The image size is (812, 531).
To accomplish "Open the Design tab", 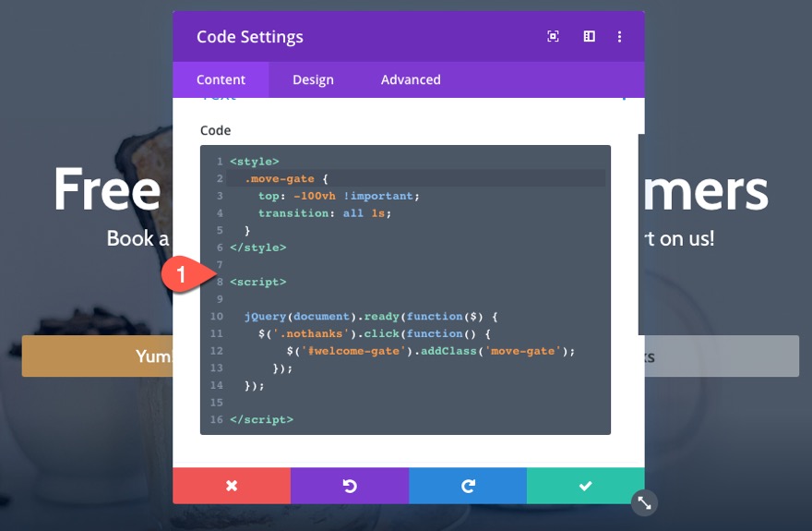I will point(313,79).
